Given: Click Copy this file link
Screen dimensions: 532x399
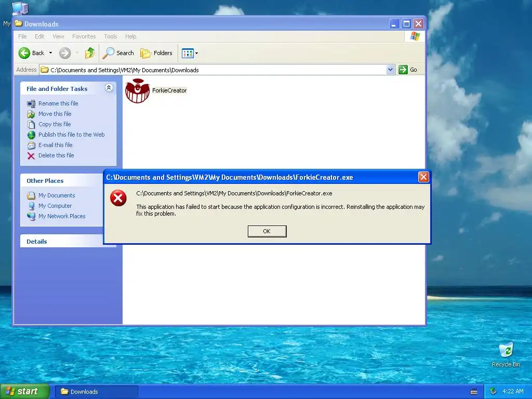Looking at the screenshot, I should point(54,124).
